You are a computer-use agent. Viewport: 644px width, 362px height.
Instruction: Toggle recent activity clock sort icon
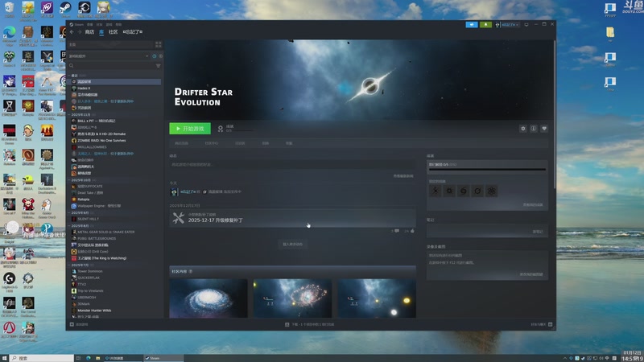(155, 56)
